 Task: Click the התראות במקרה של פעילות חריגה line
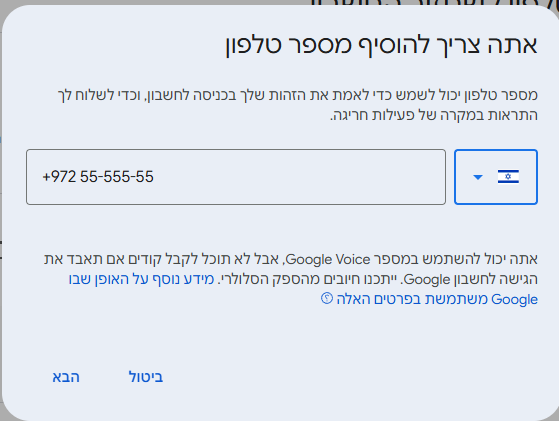tap(434, 115)
